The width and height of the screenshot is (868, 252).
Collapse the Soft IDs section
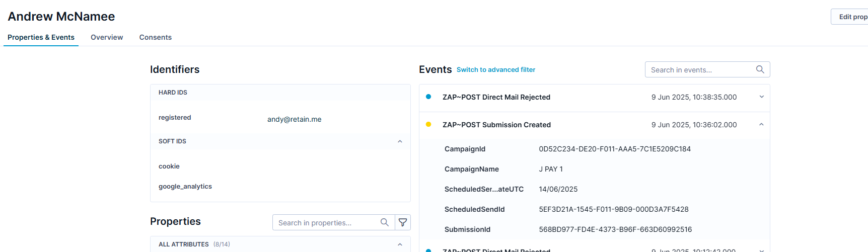click(400, 141)
